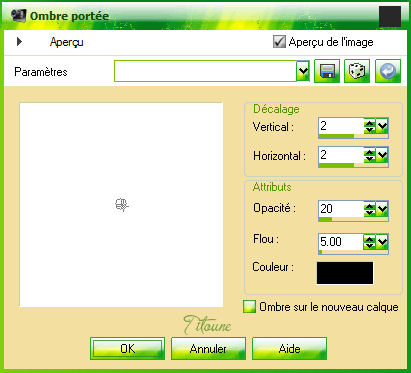The width and height of the screenshot is (411, 373).
Task: Click the Horizontal offset spinner arrows
Action: tap(369, 155)
